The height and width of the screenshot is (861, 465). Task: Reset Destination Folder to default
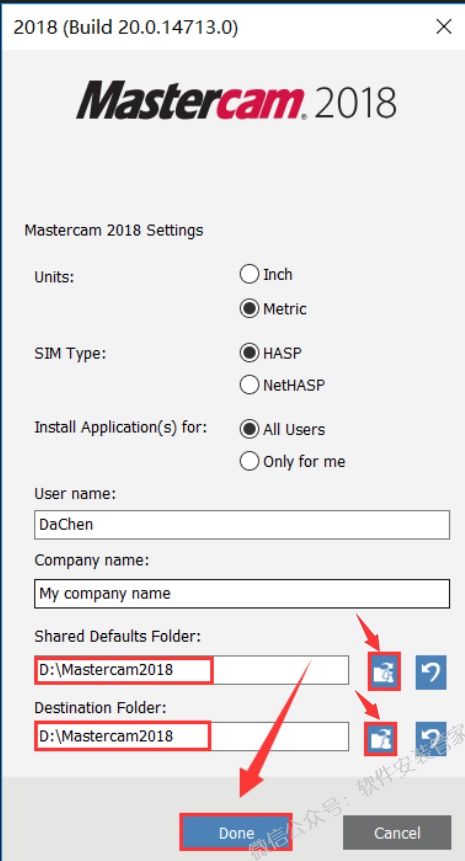tap(430, 739)
